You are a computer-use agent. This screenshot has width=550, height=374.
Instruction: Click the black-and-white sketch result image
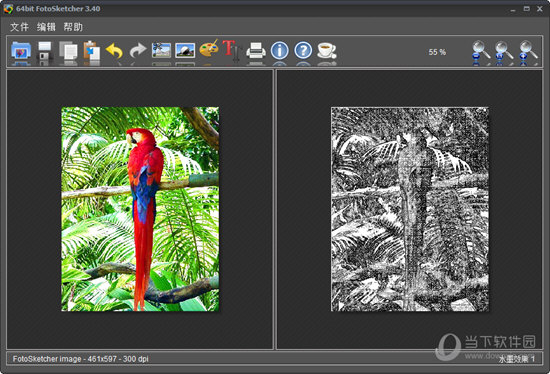[410, 209]
